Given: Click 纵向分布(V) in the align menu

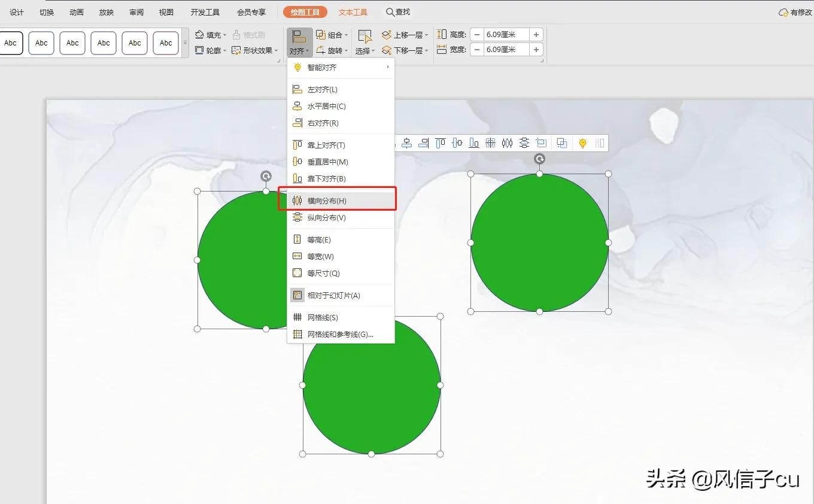Looking at the screenshot, I should pyautogui.click(x=341, y=218).
